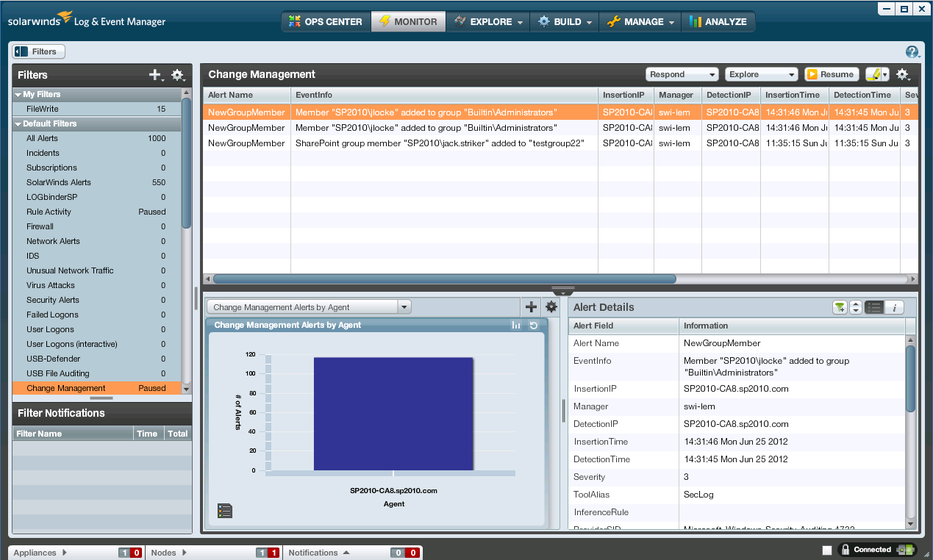The width and height of the screenshot is (933, 560).
Task: Open the Ops Center tab
Action: 326,21
